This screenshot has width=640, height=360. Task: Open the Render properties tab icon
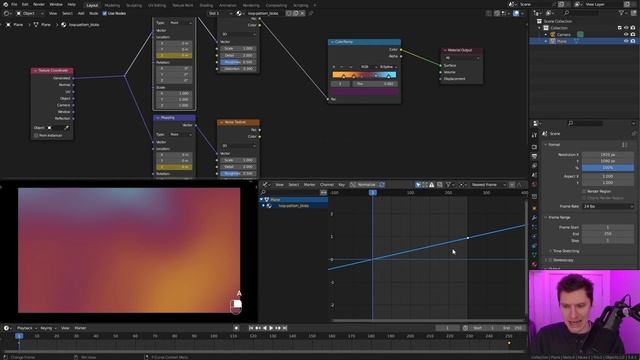pos(534,147)
